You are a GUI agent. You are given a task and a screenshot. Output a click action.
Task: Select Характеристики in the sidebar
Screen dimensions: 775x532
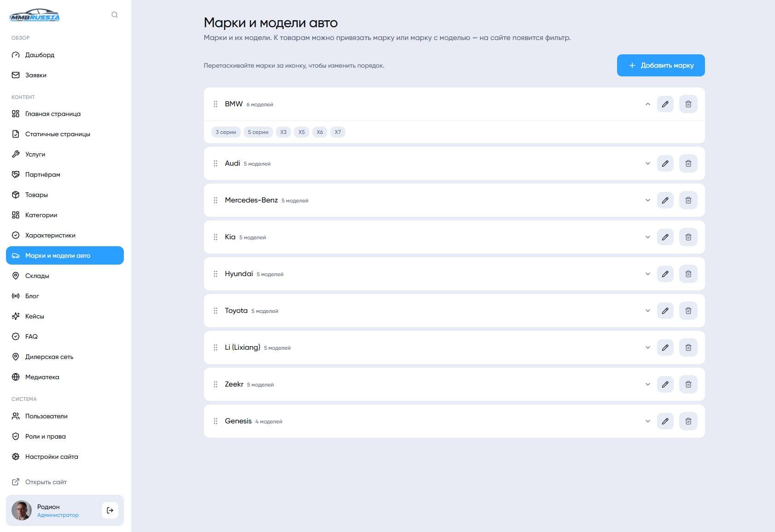tap(65, 235)
